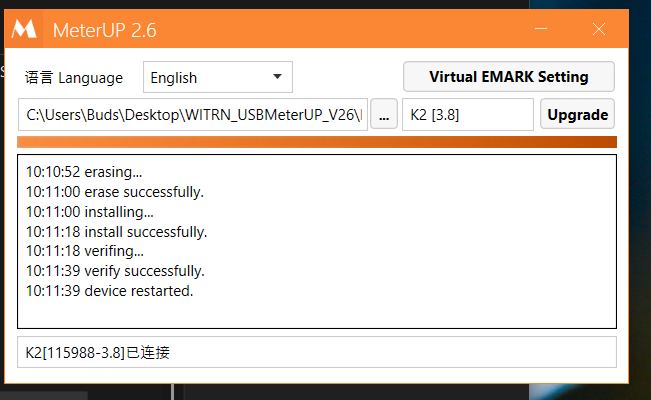
Task: Click the "verifing..." log line
Action: [x=85, y=251]
